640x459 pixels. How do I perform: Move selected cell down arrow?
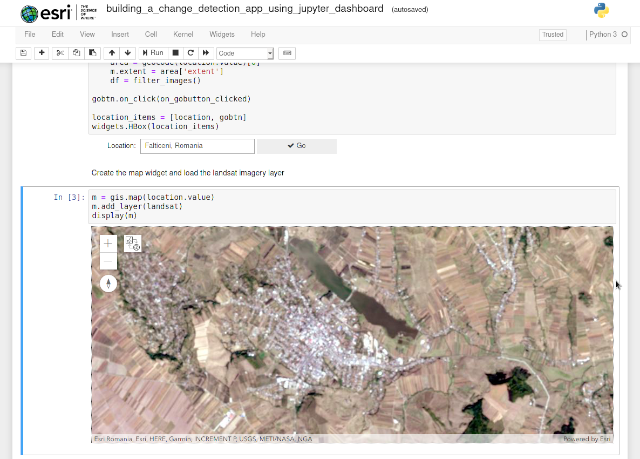pos(128,53)
